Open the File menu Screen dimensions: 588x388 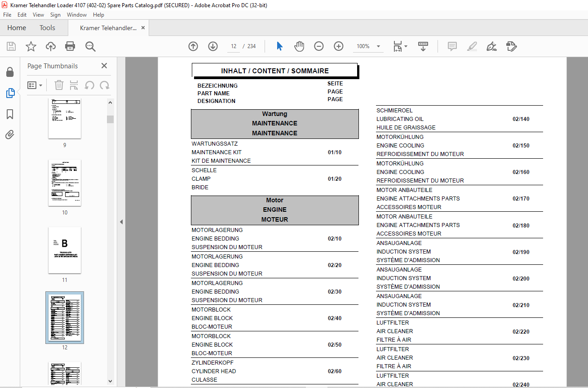coord(7,15)
